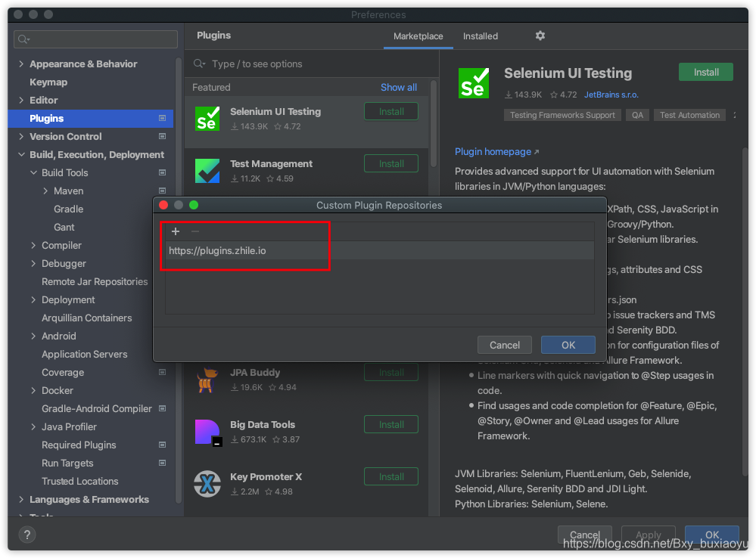Add a repository using the plus icon
The width and height of the screenshot is (756, 558).
[176, 231]
